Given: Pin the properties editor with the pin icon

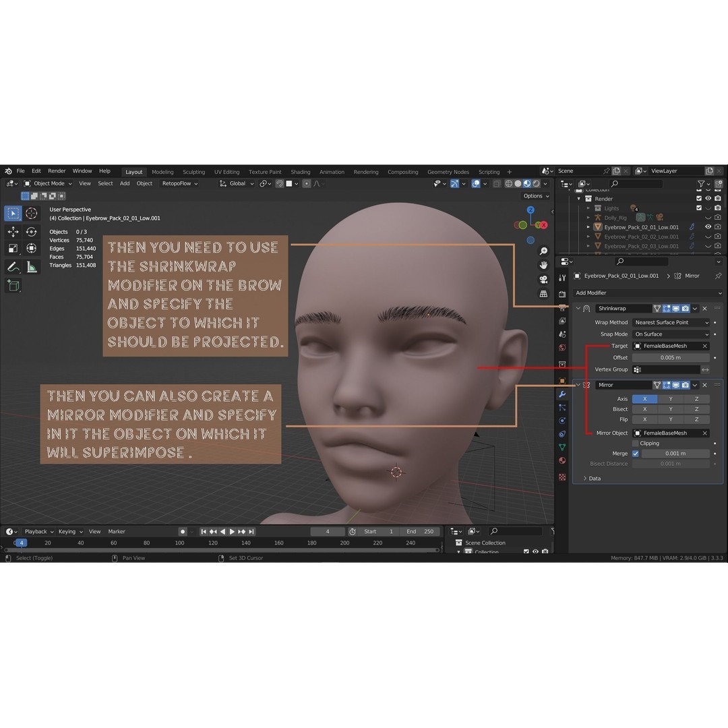Looking at the screenshot, I should coord(719,276).
